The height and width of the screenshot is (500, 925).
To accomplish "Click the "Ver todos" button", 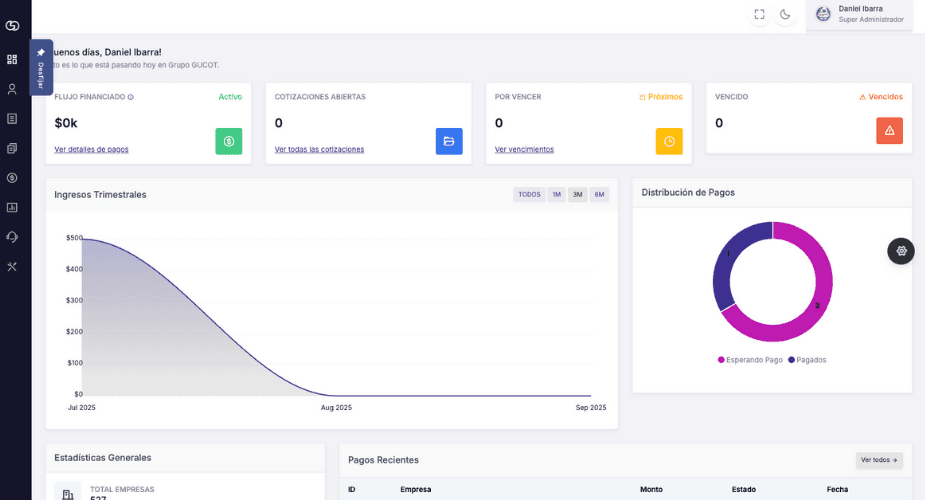I will tap(879, 460).
